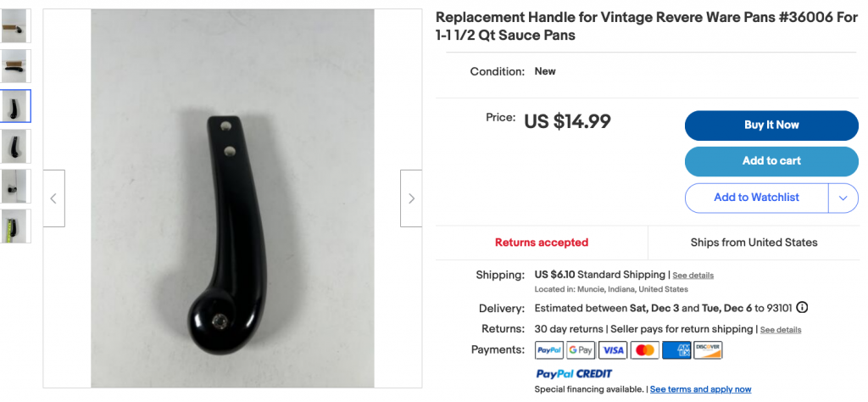Click the PayPal Credit logo
This screenshot has width=868, height=402.
574,374
